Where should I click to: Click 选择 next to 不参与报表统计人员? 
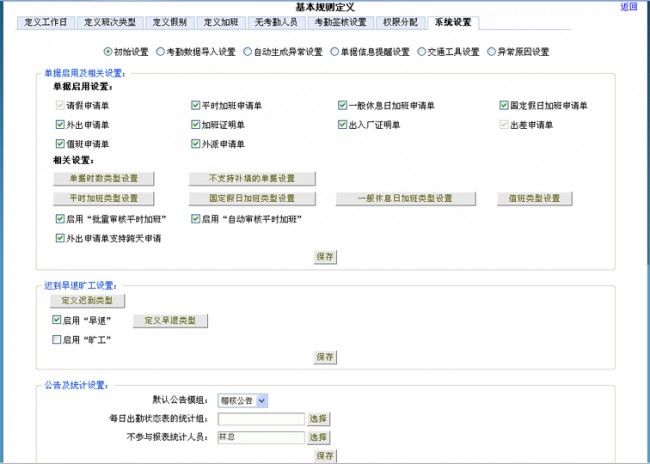point(317,437)
